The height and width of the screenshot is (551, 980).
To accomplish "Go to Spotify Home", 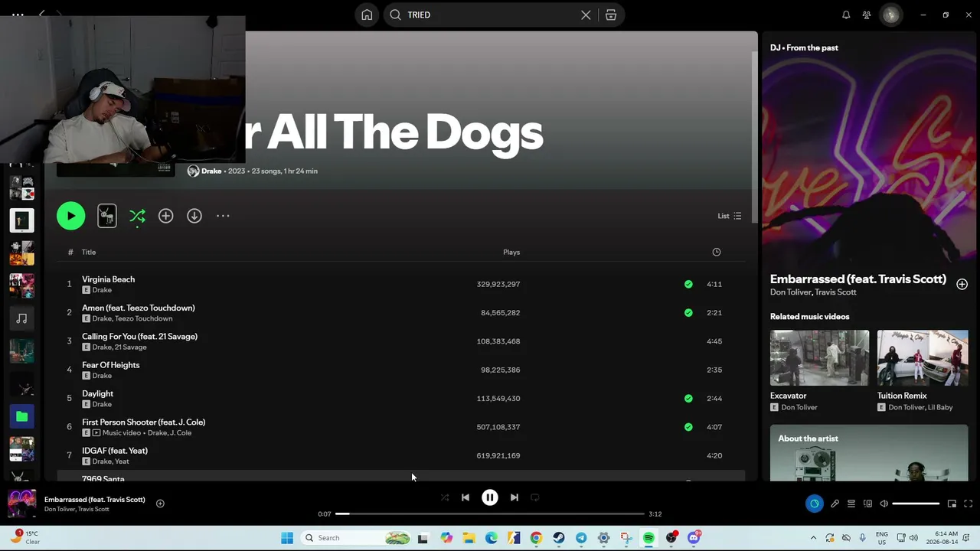I will tap(367, 15).
